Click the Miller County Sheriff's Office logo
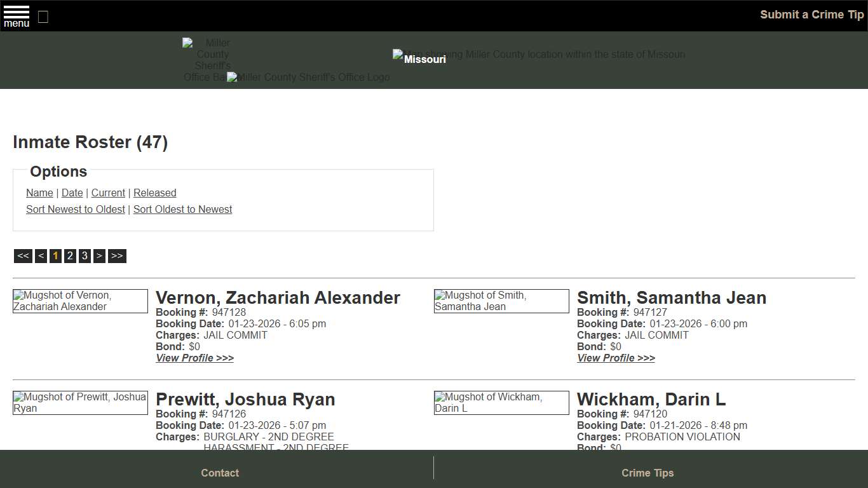This screenshot has height=488, width=868. point(308,77)
